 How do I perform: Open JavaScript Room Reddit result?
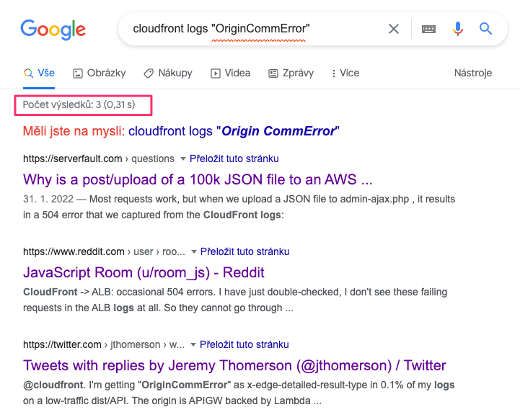144,272
